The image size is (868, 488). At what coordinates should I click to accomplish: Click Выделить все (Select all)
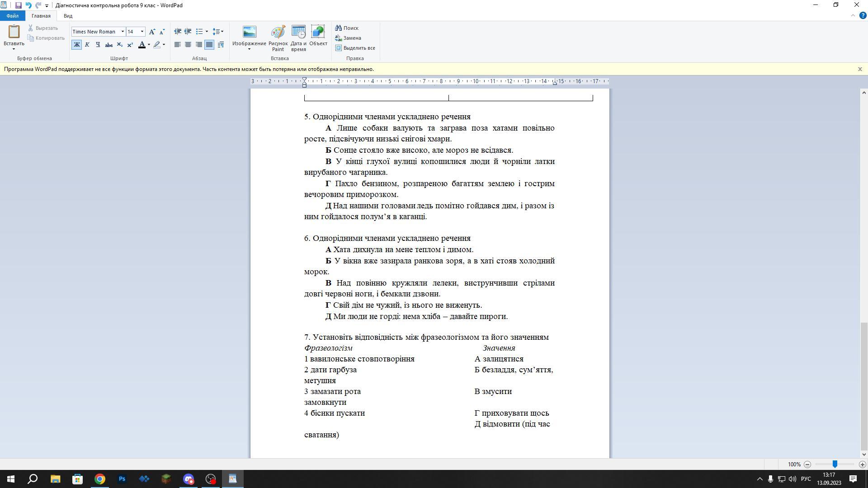[x=355, y=48]
